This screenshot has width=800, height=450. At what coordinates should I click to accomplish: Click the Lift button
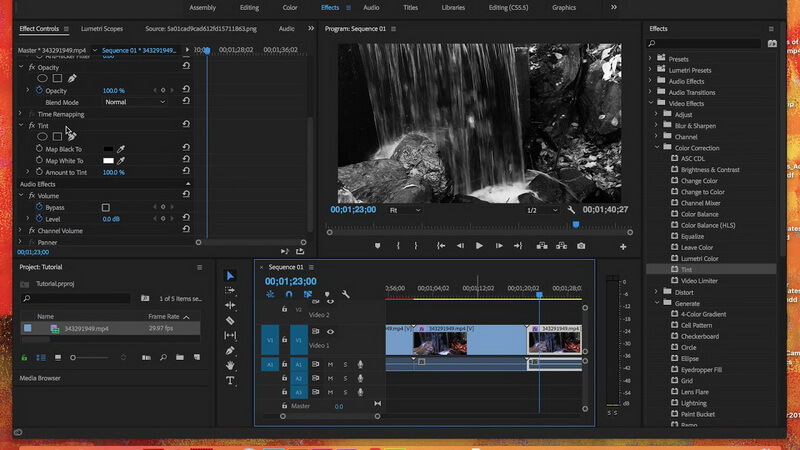tap(542, 246)
